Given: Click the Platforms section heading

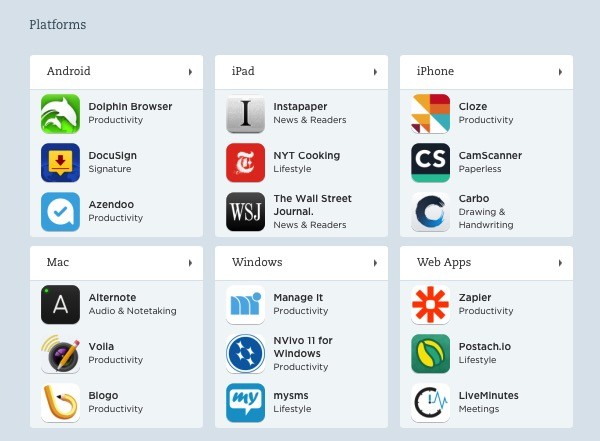Looking at the screenshot, I should (x=58, y=24).
